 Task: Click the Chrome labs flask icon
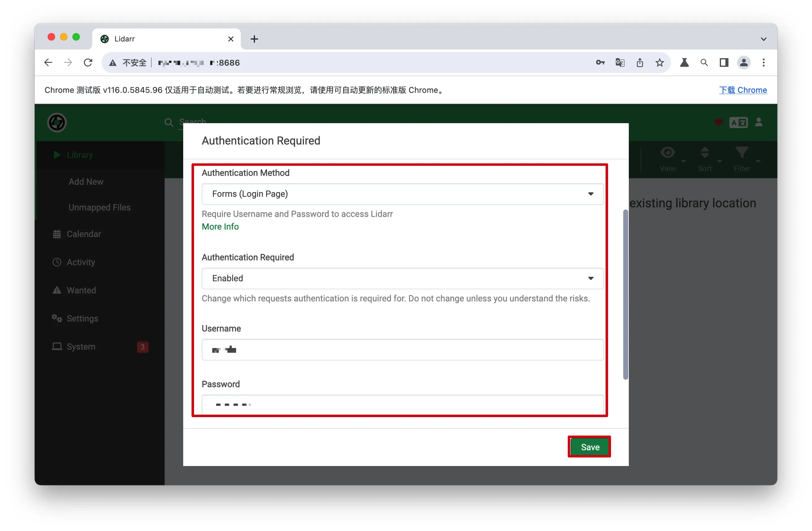pyautogui.click(x=684, y=63)
